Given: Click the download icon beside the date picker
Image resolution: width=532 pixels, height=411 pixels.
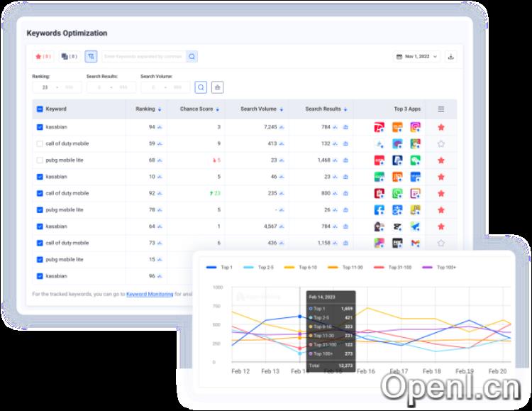Looking at the screenshot, I should coord(451,57).
